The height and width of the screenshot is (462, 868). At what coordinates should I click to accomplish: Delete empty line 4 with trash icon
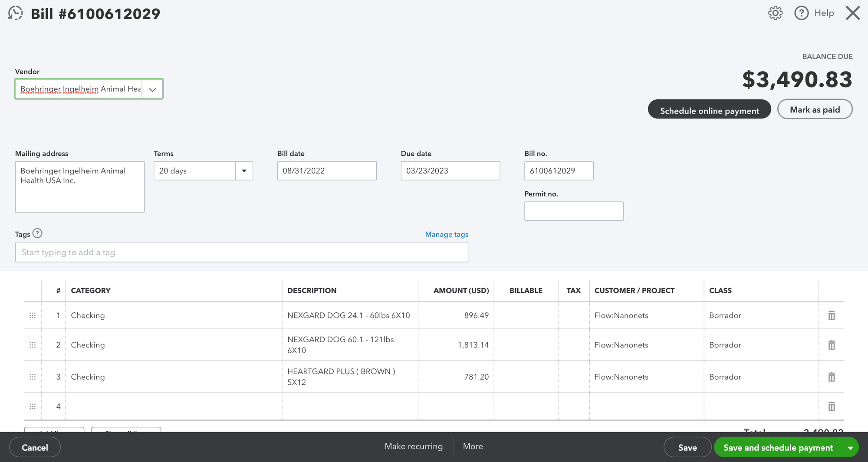tap(831, 406)
